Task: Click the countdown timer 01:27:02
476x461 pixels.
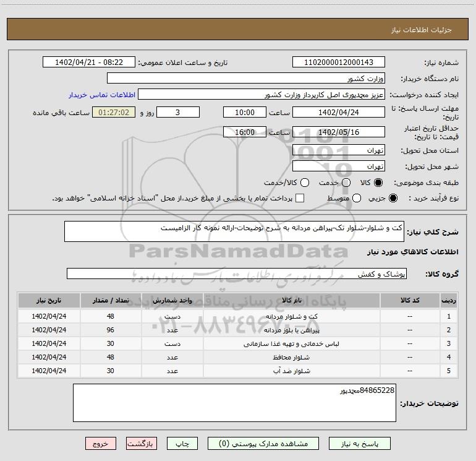Action: pyautogui.click(x=114, y=112)
